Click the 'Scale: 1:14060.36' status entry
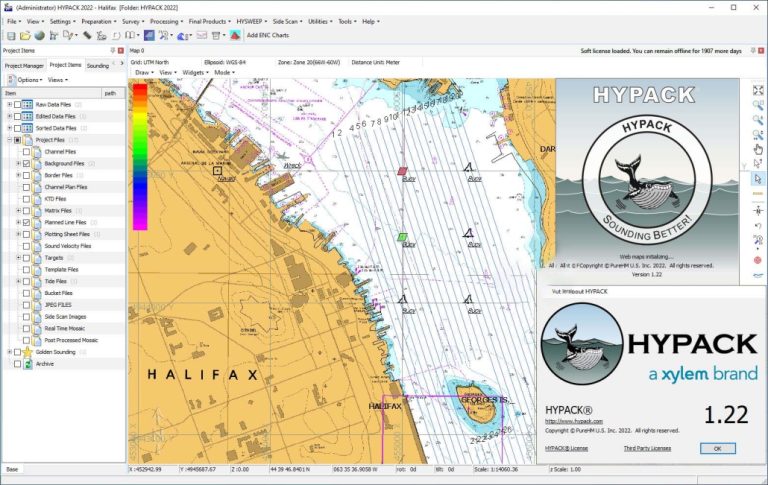The height and width of the screenshot is (485, 768). (x=496, y=469)
